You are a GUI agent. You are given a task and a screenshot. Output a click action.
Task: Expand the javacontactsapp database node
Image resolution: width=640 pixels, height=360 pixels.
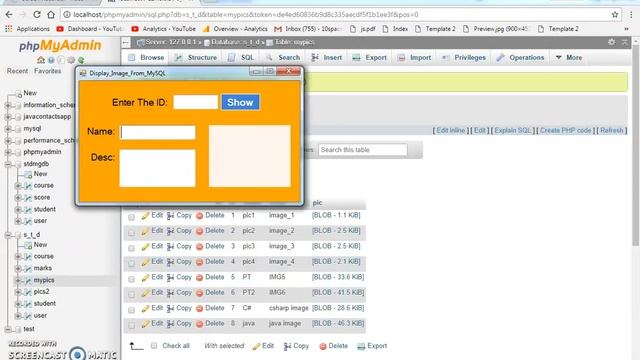point(8,117)
